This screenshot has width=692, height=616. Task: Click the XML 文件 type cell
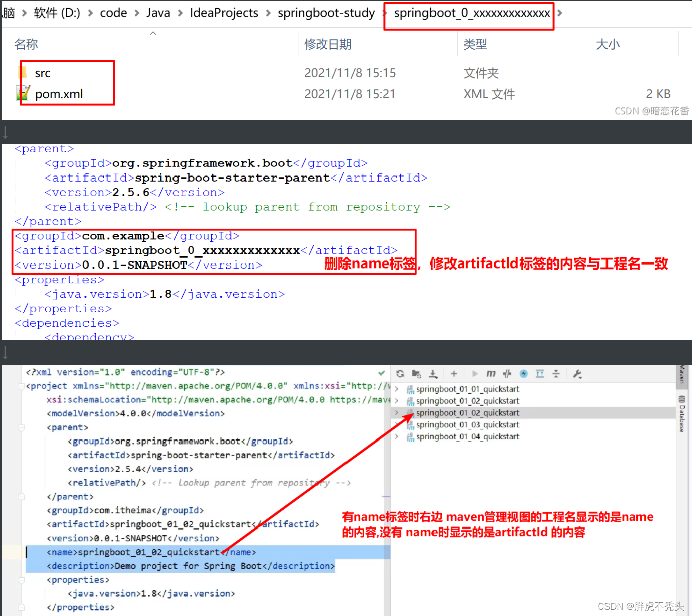click(x=489, y=94)
